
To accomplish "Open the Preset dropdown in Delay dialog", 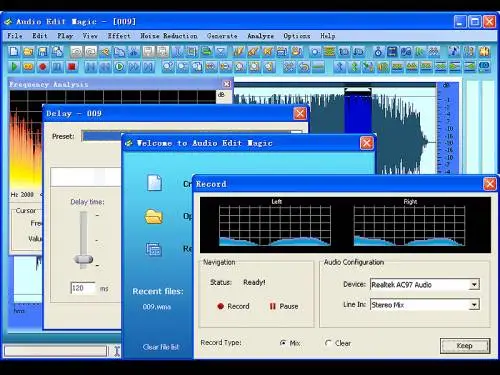I will (x=192, y=136).
